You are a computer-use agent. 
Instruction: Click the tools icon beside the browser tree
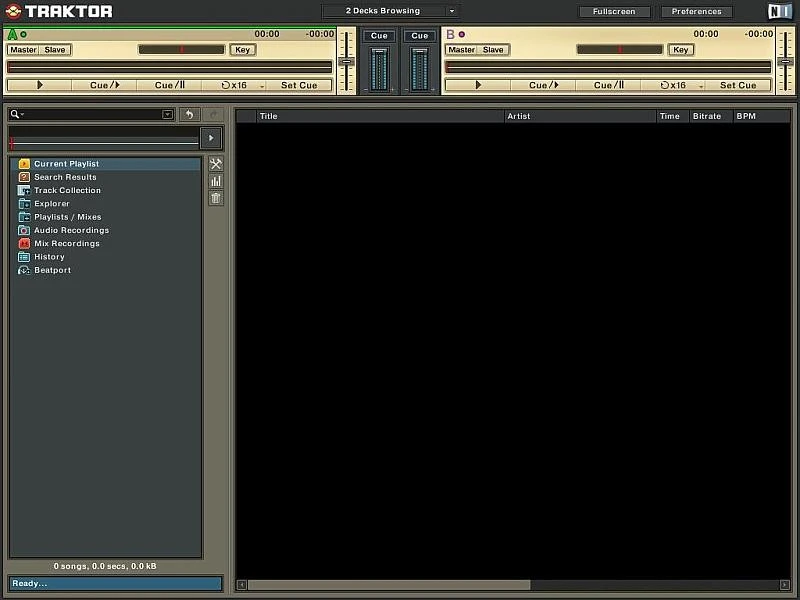coord(216,164)
